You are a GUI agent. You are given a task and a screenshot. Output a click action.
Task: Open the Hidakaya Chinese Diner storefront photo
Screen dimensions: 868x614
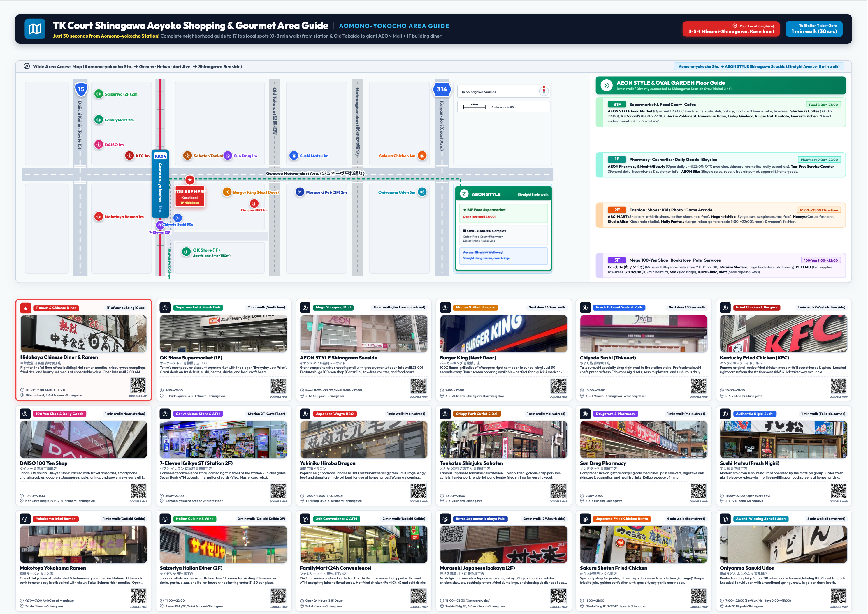click(x=83, y=334)
